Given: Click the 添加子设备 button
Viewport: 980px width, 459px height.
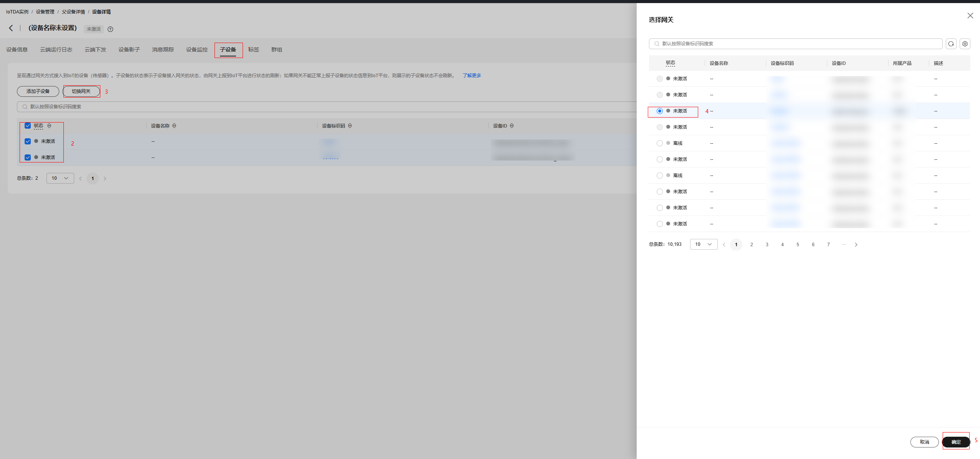Looking at the screenshot, I should pyautogui.click(x=38, y=91).
